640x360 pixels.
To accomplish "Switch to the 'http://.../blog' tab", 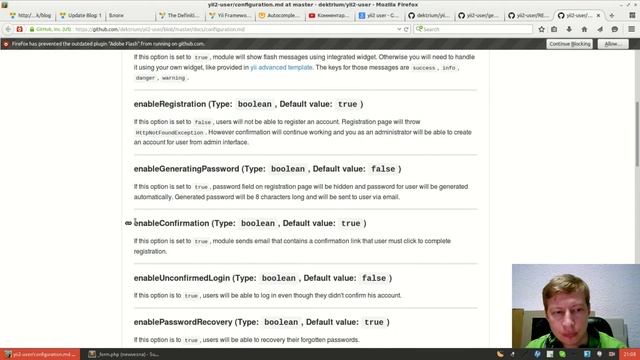I will [31, 16].
